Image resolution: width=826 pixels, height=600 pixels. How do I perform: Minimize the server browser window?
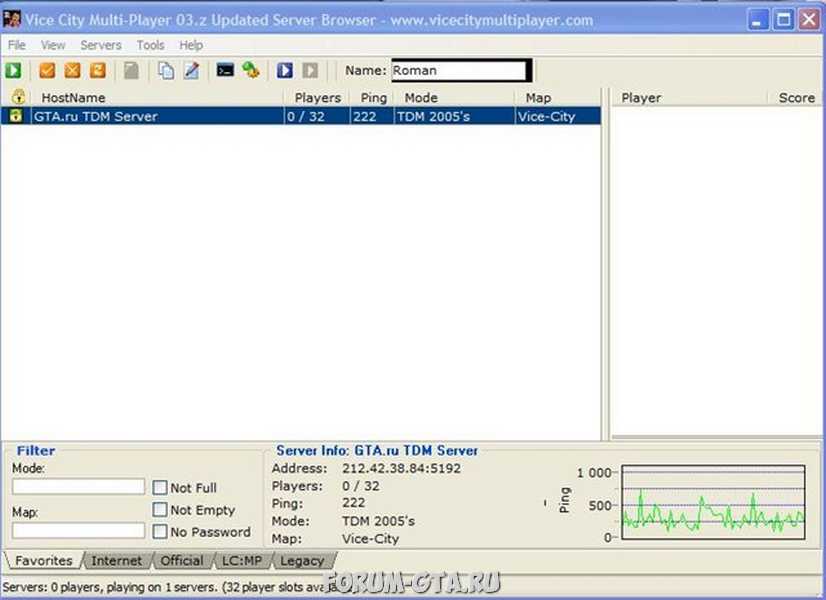point(758,20)
